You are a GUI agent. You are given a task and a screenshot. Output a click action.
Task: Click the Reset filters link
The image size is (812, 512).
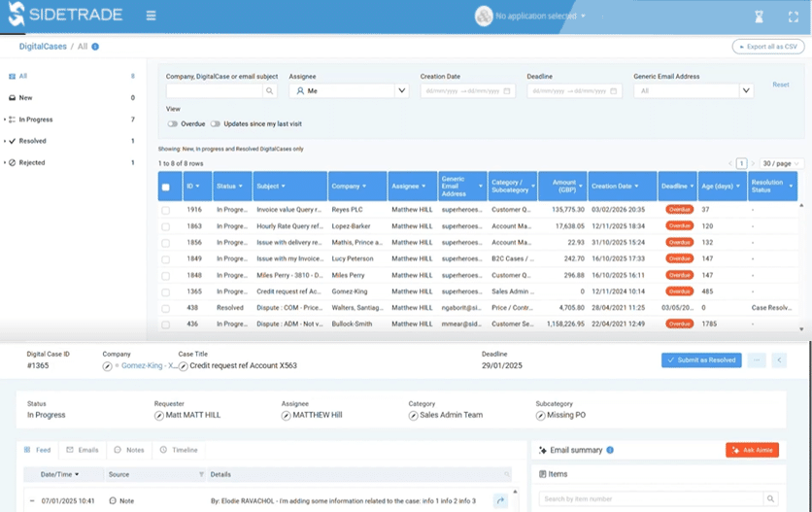click(x=781, y=85)
